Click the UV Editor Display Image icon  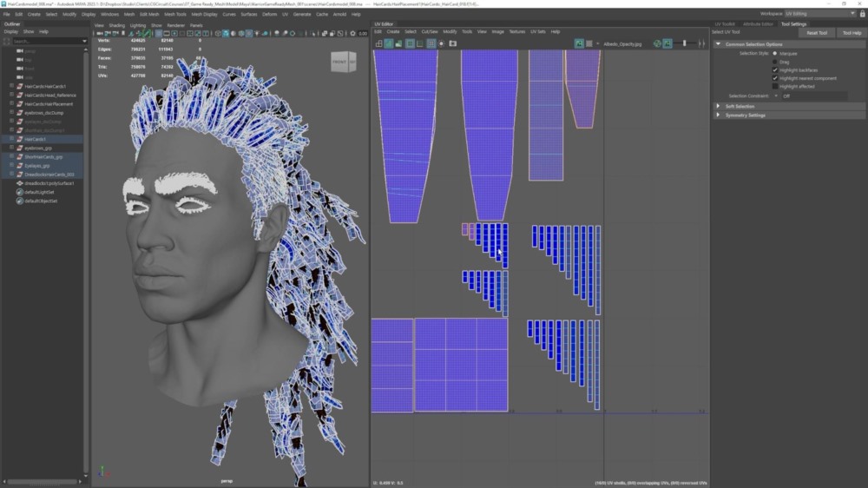point(580,43)
